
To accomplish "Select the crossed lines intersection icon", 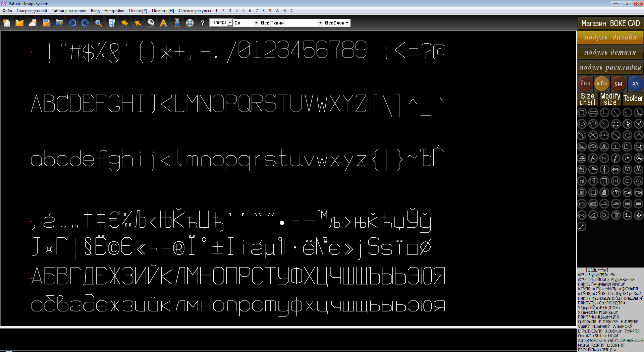I will [593, 135].
